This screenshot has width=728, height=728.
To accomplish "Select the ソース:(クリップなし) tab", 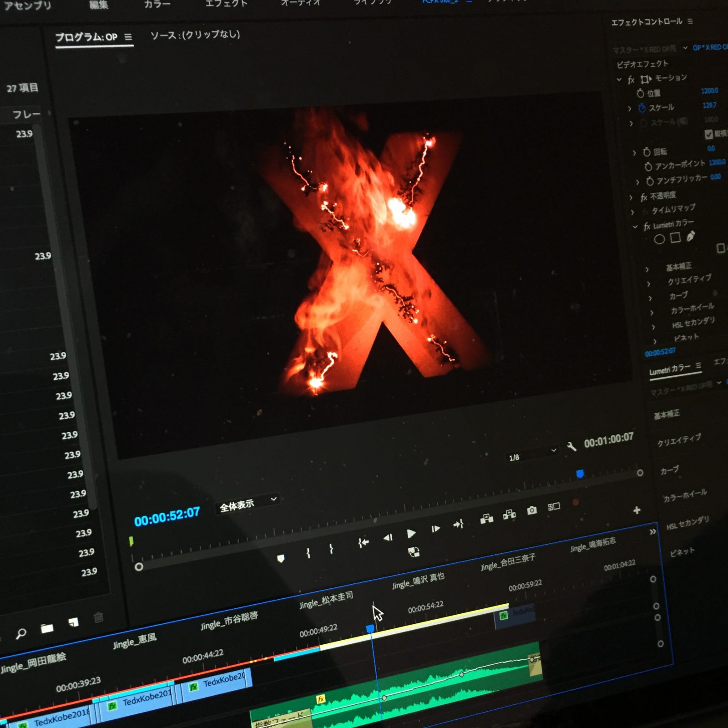I will 195,35.
